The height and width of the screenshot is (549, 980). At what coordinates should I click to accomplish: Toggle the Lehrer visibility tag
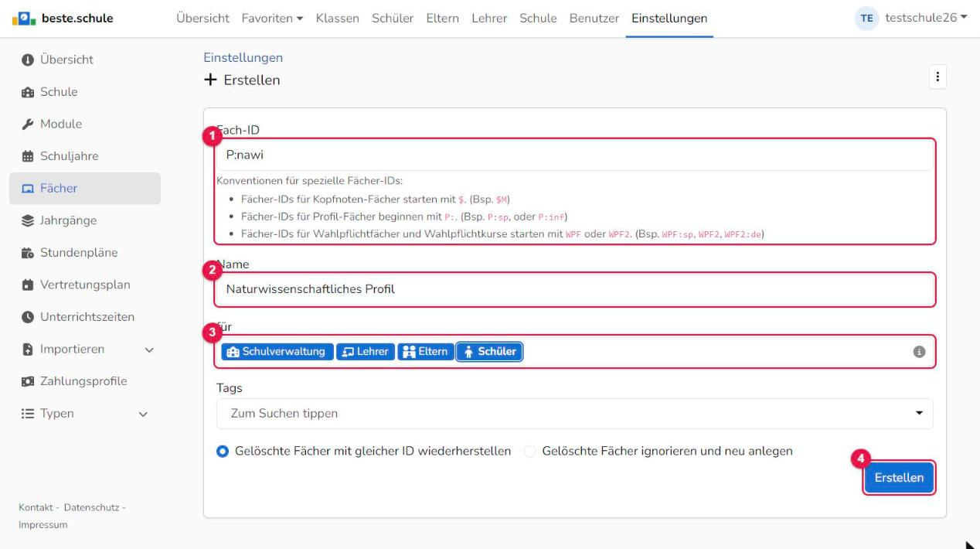[366, 352]
